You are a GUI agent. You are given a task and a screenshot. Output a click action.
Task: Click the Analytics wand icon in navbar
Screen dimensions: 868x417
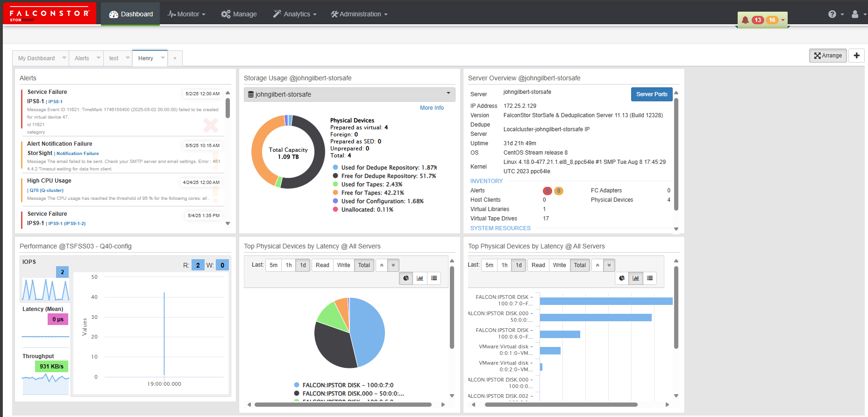click(x=277, y=14)
